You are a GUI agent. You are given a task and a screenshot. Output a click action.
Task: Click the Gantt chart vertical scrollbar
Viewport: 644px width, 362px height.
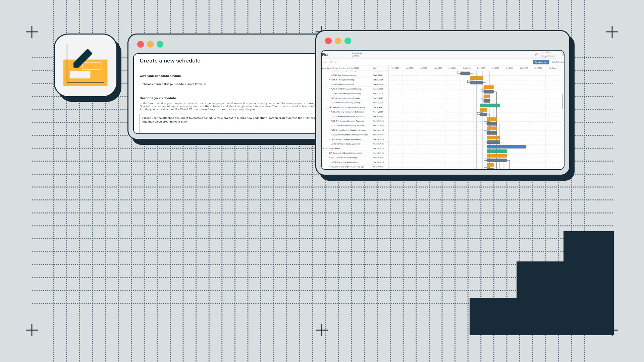[562, 102]
